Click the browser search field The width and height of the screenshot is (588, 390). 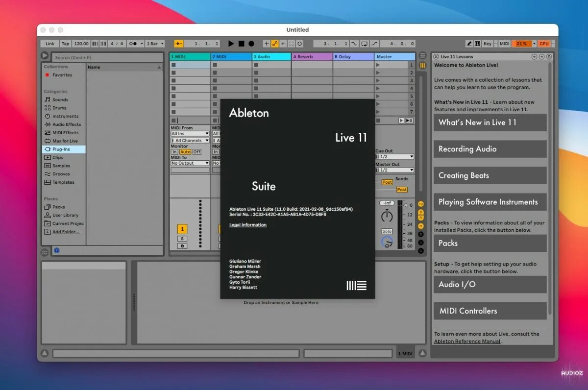pos(107,57)
